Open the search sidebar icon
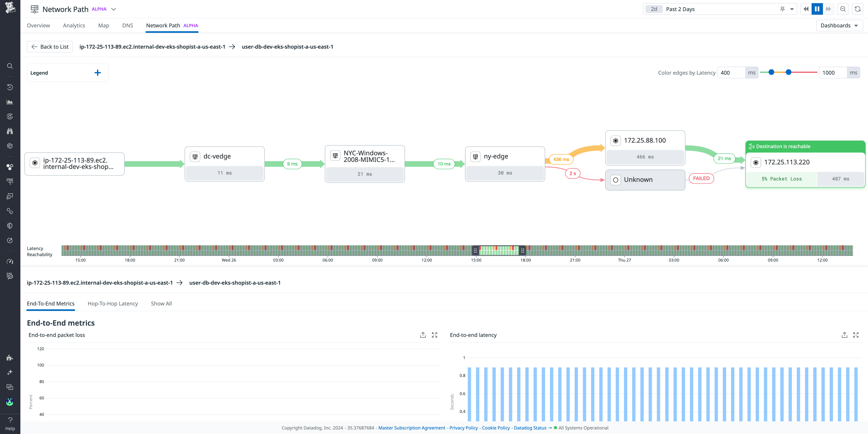 click(10, 66)
